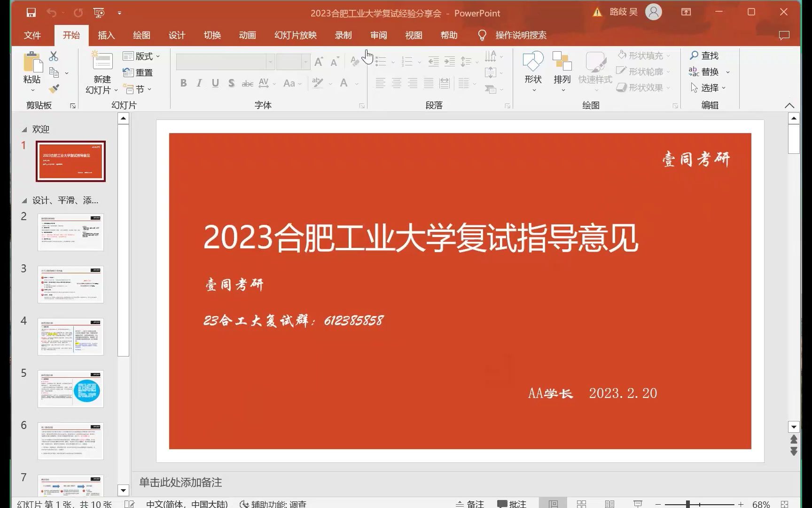This screenshot has height=508, width=812.
Task: Open the 形状 shapes gallery
Action: click(533, 71)
